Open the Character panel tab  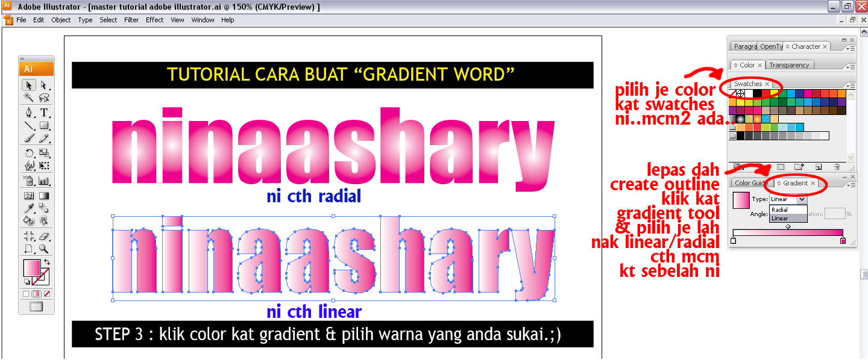(805, 46)
